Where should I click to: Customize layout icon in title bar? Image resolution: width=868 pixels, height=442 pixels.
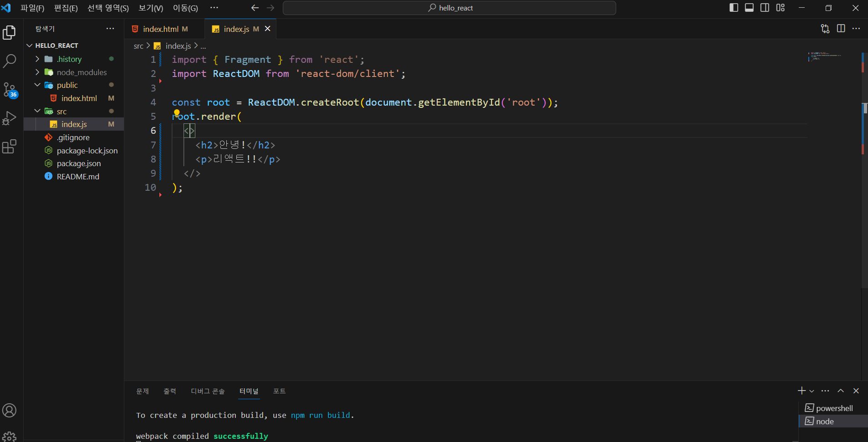pyautogui.click(x=781, y=8)
